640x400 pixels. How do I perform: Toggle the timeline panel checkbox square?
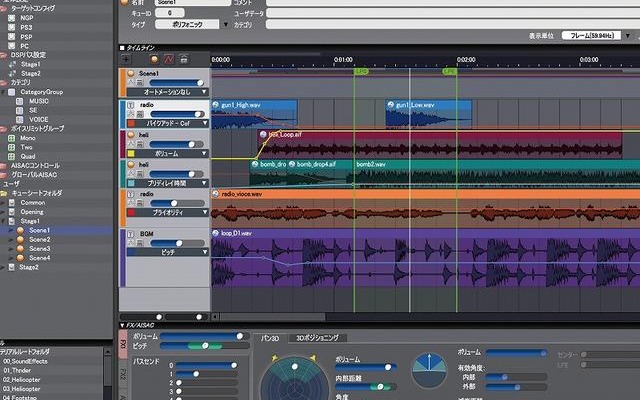pos(122,48)
